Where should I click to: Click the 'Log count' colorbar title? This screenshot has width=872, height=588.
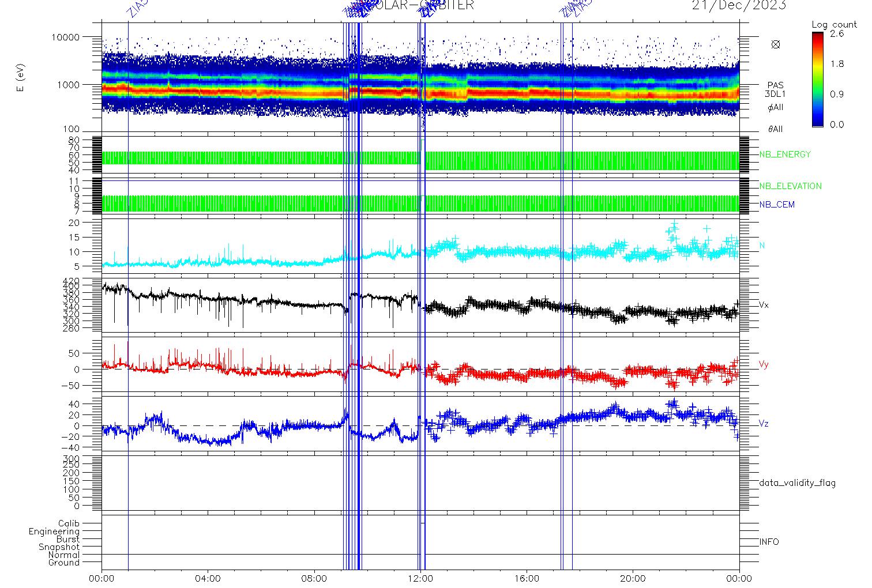834,25
